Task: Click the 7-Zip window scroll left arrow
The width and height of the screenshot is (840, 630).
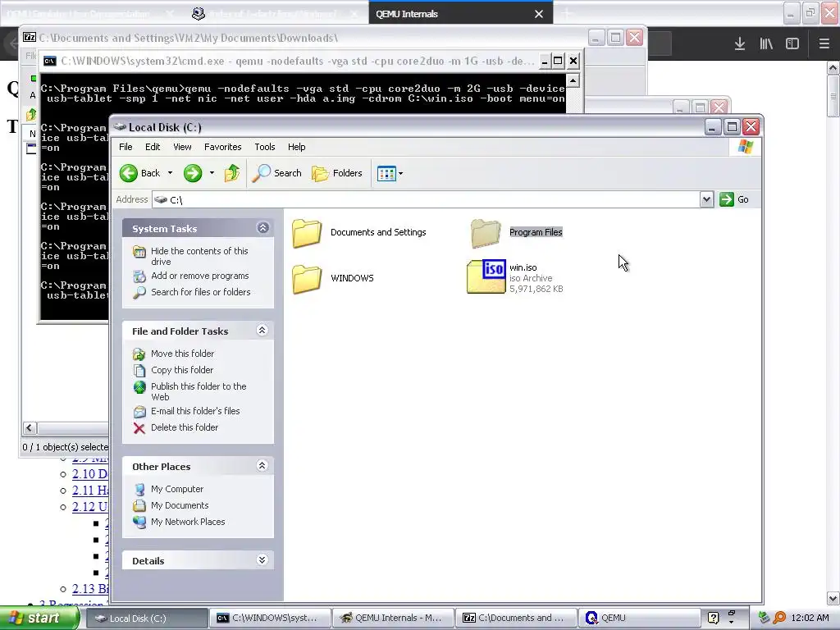Action: point(30,428)
